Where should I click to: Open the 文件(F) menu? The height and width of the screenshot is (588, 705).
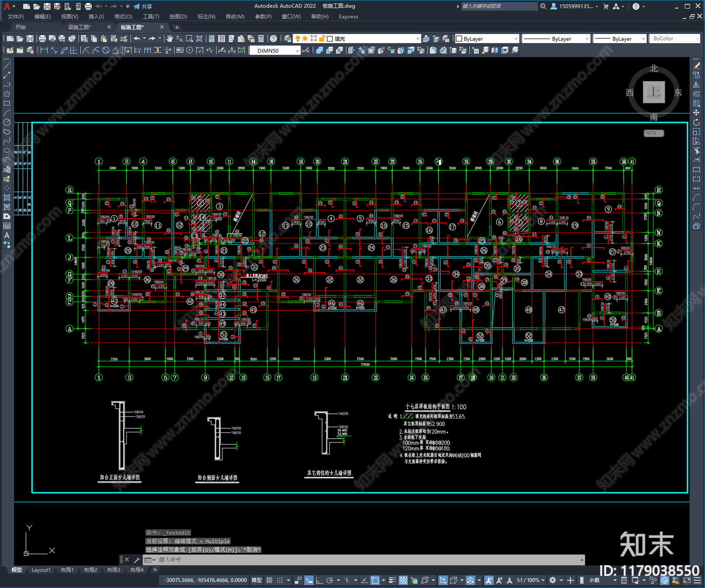point(16,17)
